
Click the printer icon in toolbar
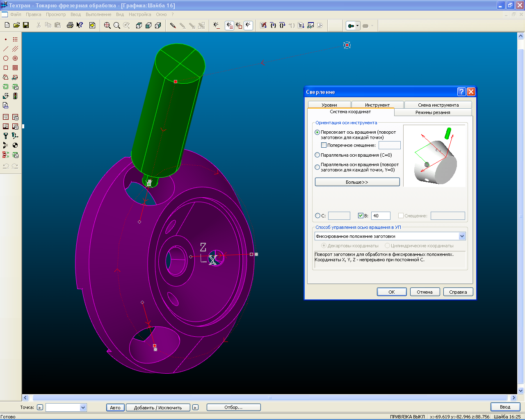70,25
